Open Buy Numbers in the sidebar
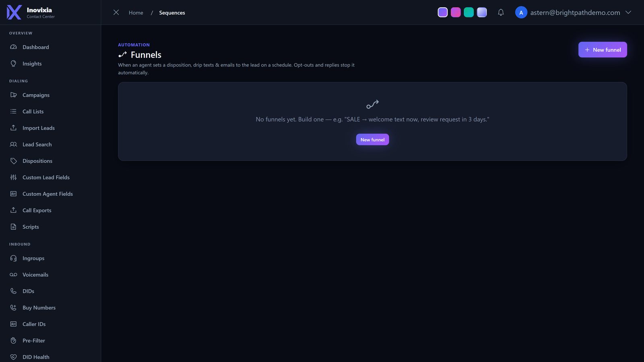The width and height of the screenshot is (644, 362). 50,308
